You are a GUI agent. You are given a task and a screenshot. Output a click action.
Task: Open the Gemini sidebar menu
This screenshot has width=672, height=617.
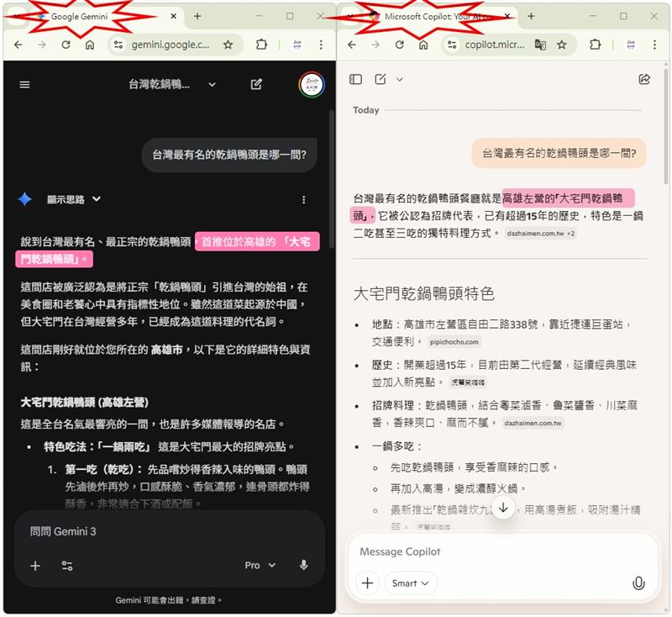pyautogui.click(x=24, y=83)
